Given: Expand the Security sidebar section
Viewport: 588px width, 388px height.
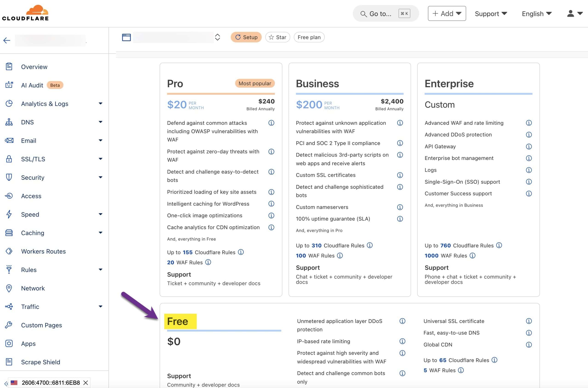Looking at the screenshot, I should click(100, 177).
